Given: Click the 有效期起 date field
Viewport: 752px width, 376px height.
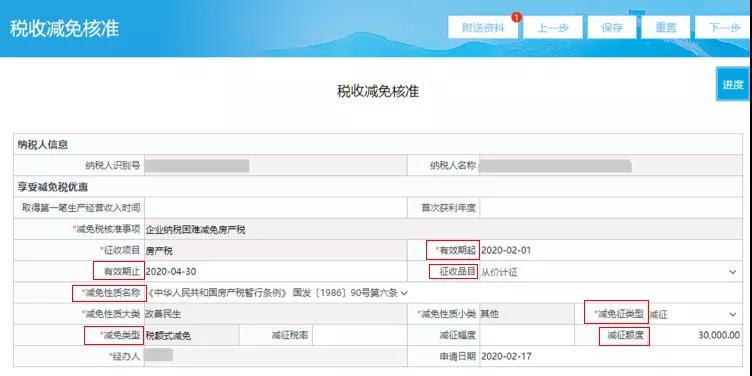Looking at the screenshot, I should (x=611, y=250).
